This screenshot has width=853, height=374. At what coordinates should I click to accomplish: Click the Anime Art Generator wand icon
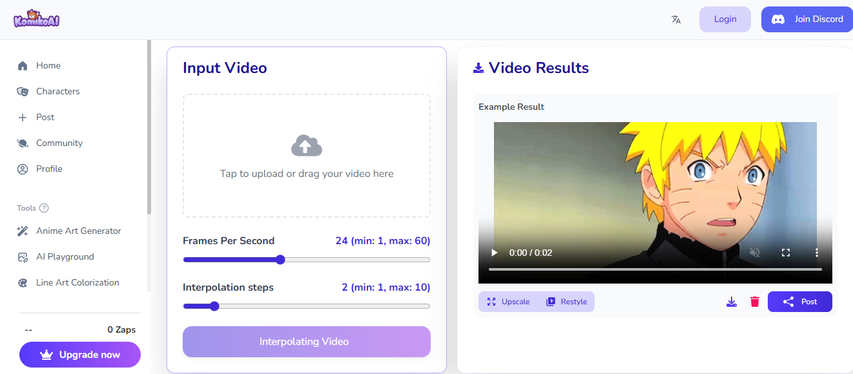[x=22, y=231]
